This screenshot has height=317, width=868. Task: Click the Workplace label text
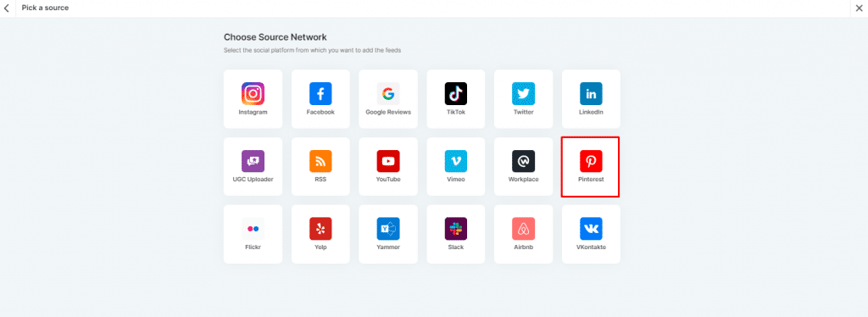point(523,179)
